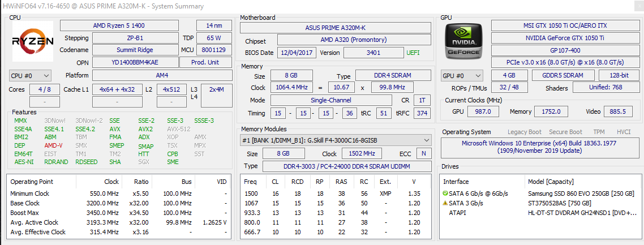Click the red AMD-V feature flag
This screenshot has width=644, height=245.
coord(53,145)
